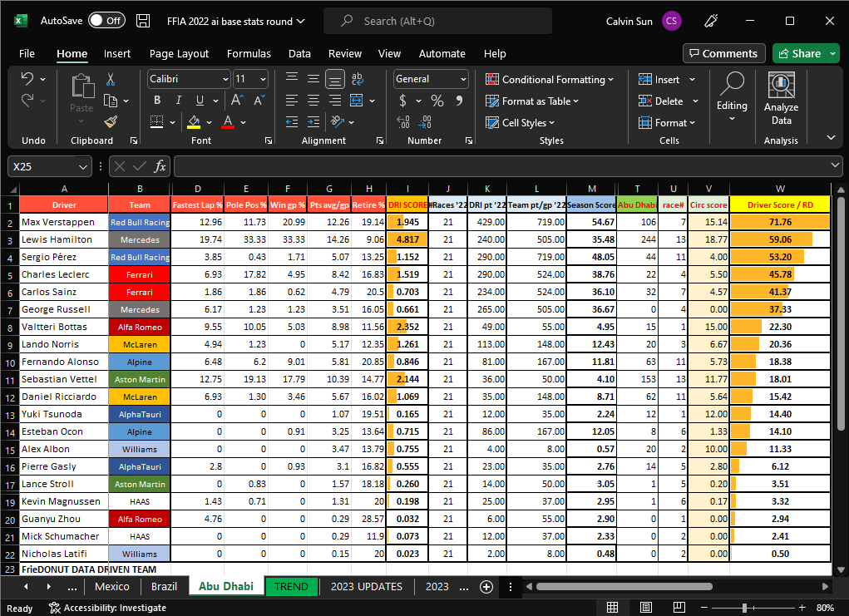Open the Font size dropdown
Screen dimensions: 849x616
(x=263, y=79)
